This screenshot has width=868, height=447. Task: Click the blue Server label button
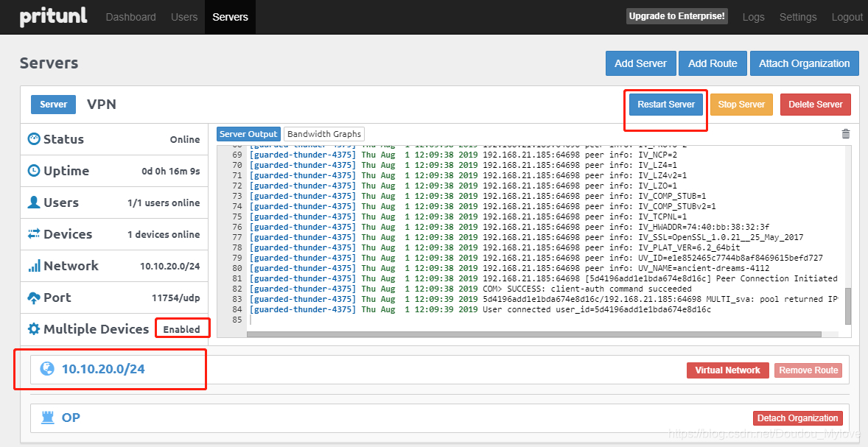53,104
